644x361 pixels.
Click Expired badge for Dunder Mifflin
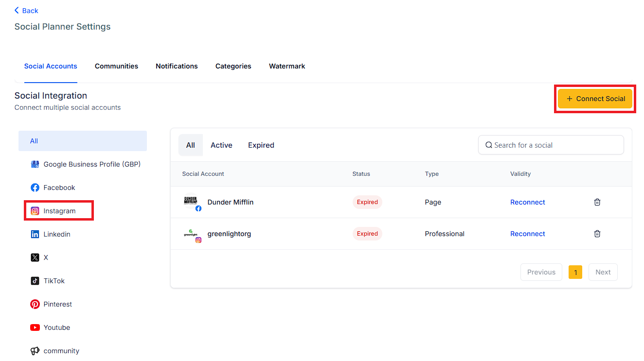(x=367, y=202)
